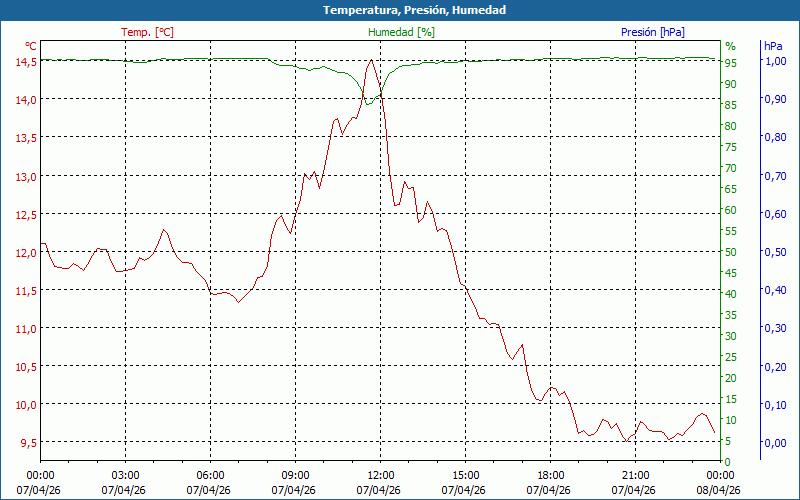Click the 08/04/26 date label at axis end
Screen dimensions: 800x500
point(720,490)
